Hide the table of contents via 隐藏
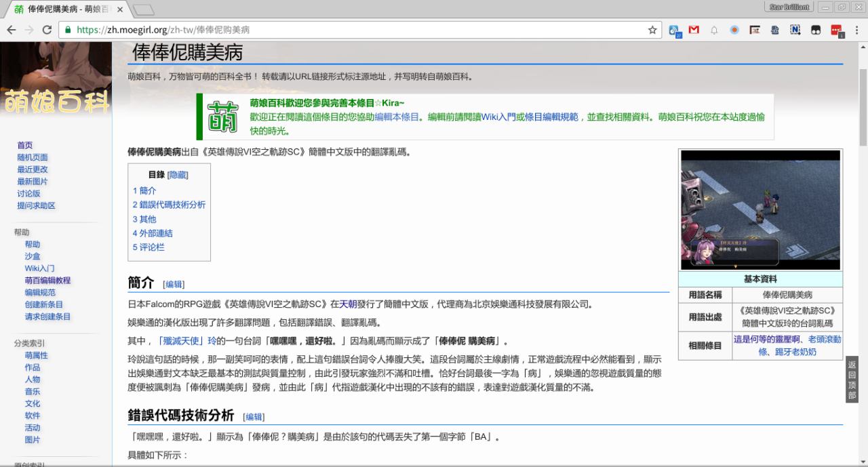 pyautogui.click(x=178, y=175)
